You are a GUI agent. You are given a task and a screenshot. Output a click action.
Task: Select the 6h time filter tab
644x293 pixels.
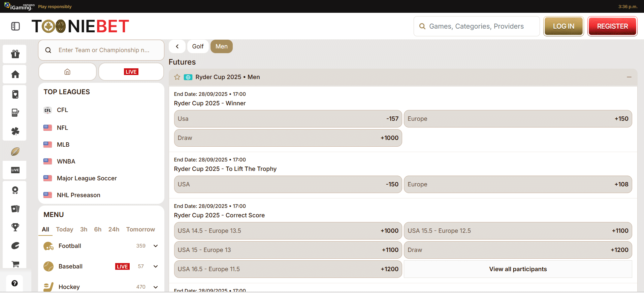98,229
